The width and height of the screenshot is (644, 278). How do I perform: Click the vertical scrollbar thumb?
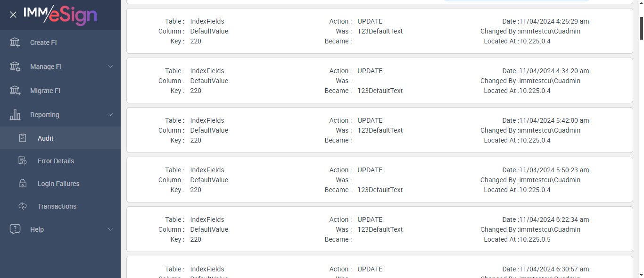pyautogui.click(x=641, y=28)
